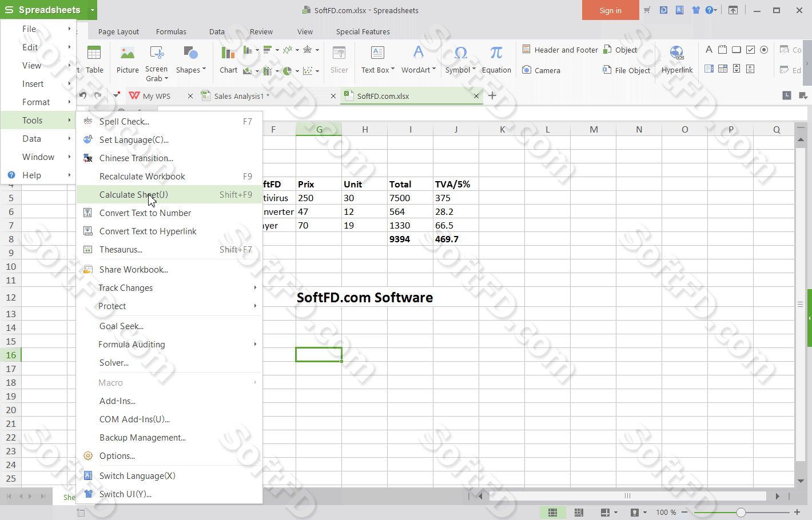Choose Goal Seek from the menu
Image resolution: width=812 pixels, height=520 pixels.
pyautogui.click(x=169, y=326)
